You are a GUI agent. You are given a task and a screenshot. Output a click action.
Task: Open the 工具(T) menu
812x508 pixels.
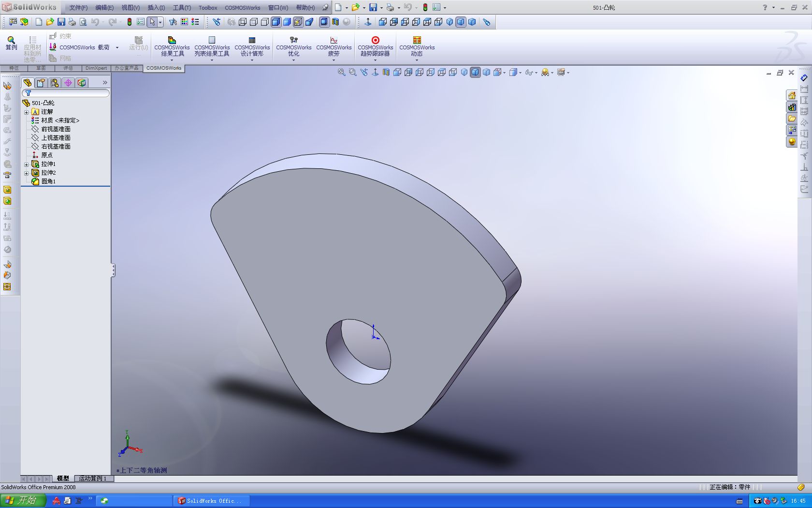tap(182, 8)
